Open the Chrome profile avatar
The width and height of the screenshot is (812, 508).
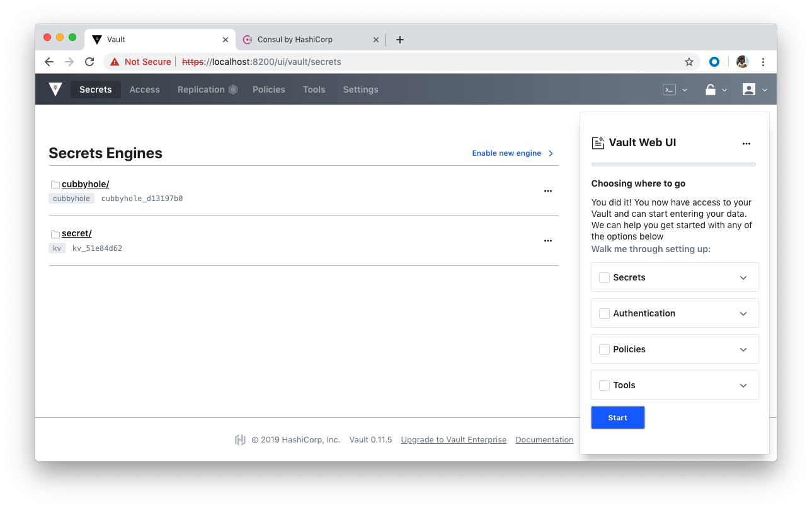pyautogui.click(x=742, y=62)
